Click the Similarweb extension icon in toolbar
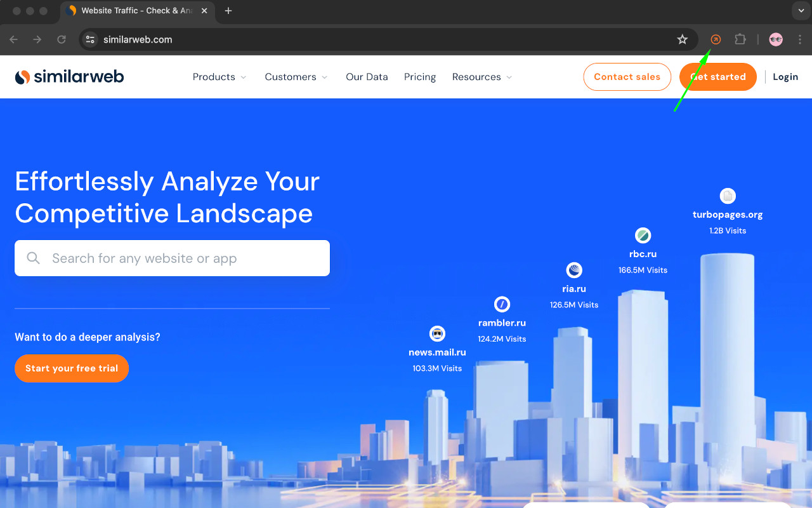This screenshot has height=508, width=812. click(x=716, y=39)
